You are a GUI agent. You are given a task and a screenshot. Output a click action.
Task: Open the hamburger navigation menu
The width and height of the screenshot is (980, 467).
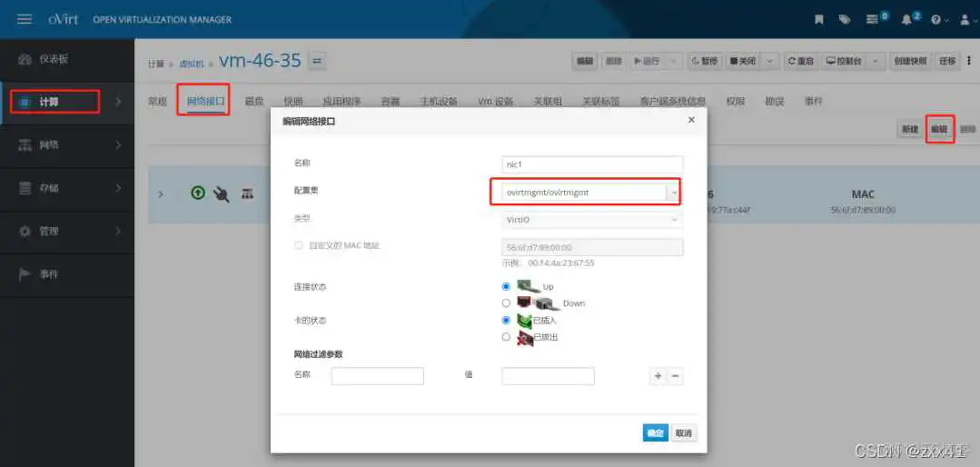pyautogui.click(x=25, y=19)
